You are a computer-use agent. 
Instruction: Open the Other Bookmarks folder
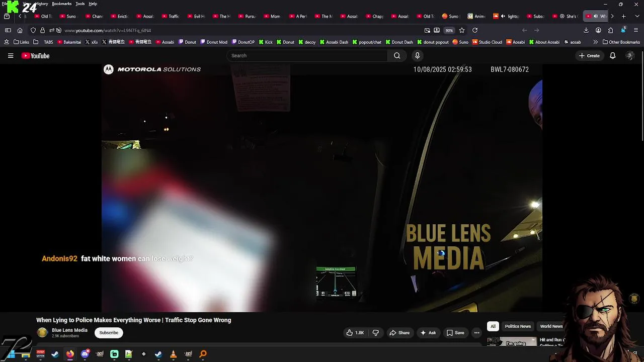pos(621,42)
